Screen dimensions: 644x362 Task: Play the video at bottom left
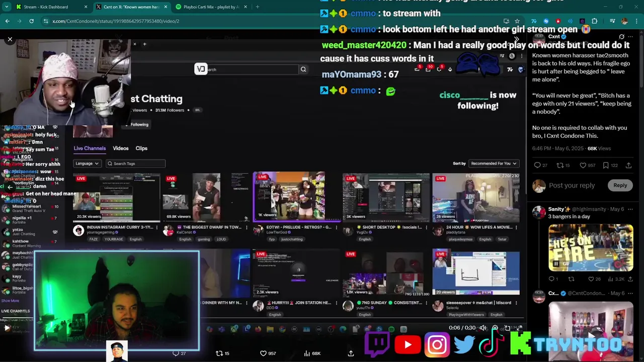(7, 328)
